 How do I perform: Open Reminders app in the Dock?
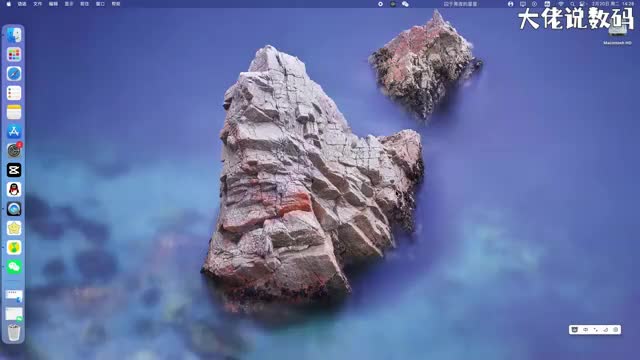(14, 93)
